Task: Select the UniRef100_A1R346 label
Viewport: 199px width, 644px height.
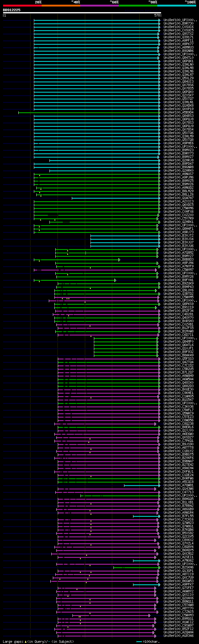Action: pos(178,636)
